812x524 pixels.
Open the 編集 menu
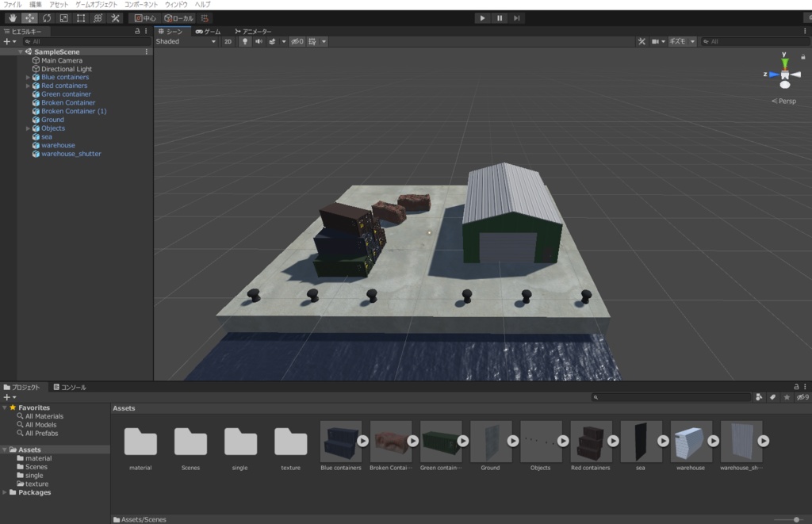(x=36, y=4)
